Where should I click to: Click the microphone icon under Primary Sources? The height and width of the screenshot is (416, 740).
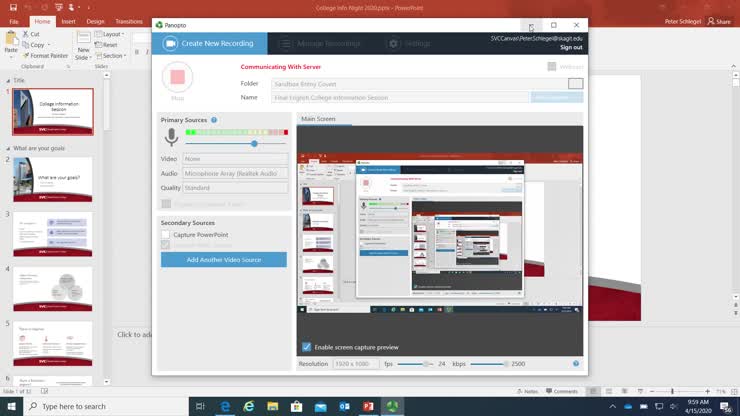tap(171, 137)
